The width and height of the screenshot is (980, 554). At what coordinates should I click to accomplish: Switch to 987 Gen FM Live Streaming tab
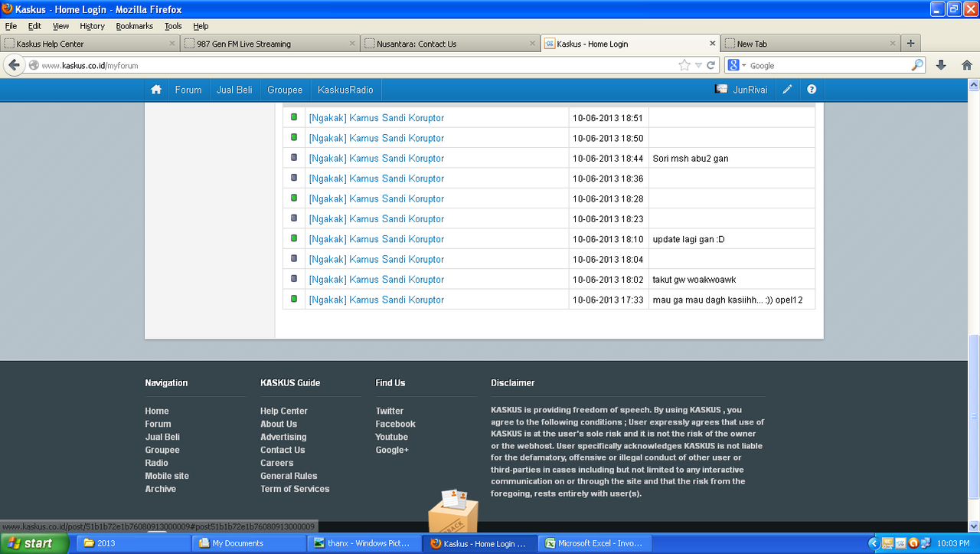(270, 44)
